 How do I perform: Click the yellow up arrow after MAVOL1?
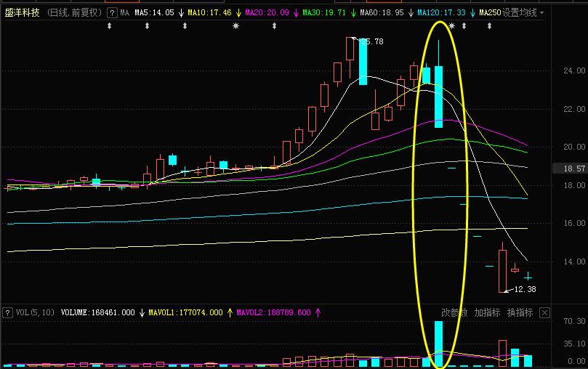[x=230, y=313]
